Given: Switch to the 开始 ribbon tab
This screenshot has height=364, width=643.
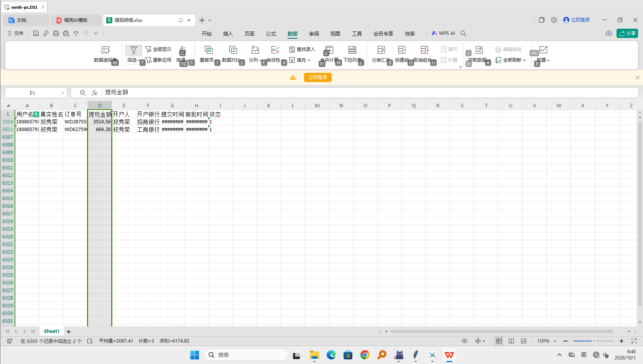Looking at the screenshot, I should pos(207,34).
